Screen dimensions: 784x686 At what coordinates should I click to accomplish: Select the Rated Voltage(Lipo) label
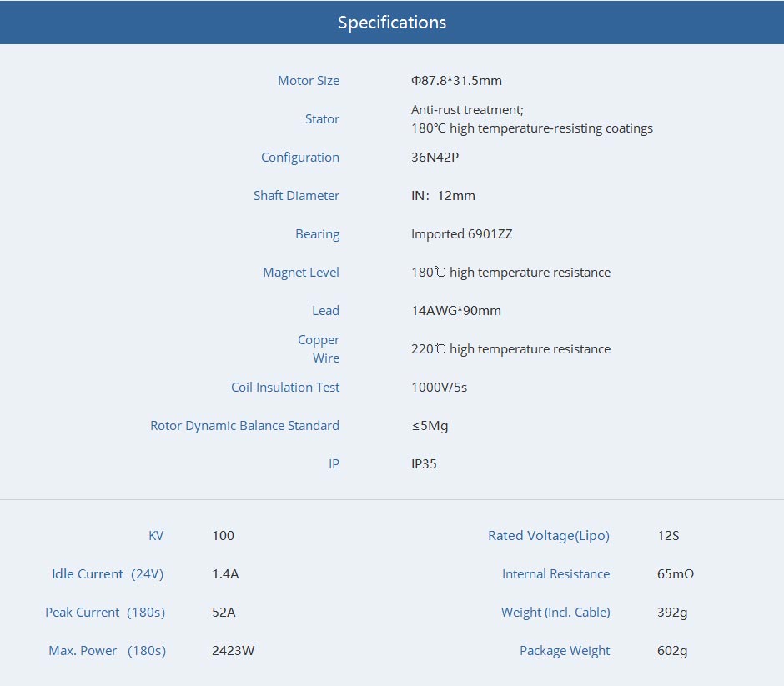click(x=549, y=536)
